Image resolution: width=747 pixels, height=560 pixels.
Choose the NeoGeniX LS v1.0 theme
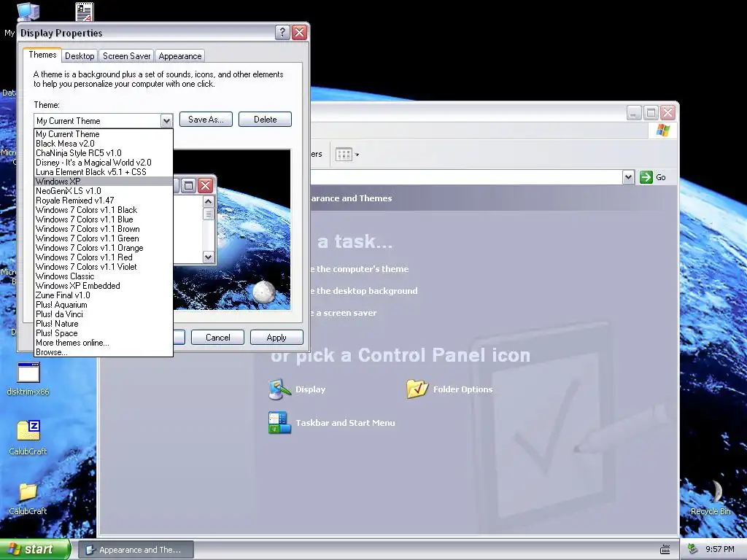pyautogui.click(x=104, y=191)
